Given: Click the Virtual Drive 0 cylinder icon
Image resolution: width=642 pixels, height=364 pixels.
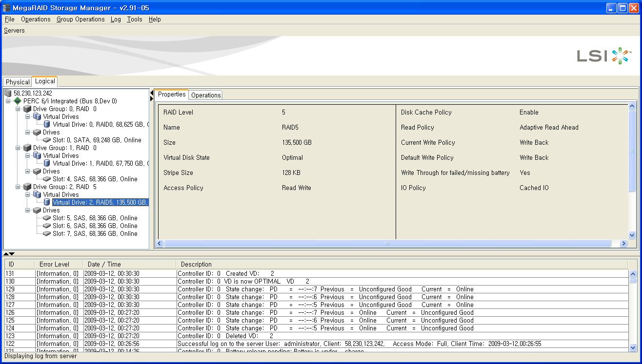Looking at the screenshot, I should [x=47, y=124].
